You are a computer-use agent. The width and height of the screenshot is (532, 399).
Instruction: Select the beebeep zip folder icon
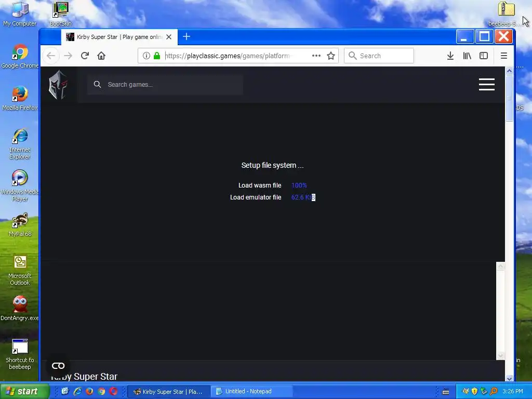click(506, 14)
